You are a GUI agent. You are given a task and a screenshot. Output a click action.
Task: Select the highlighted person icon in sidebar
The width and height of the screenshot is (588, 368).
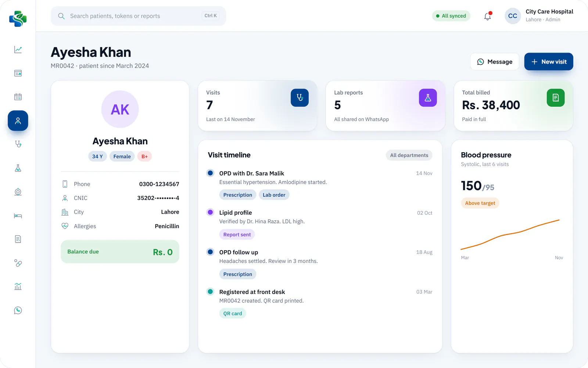(x=18, y=121)
